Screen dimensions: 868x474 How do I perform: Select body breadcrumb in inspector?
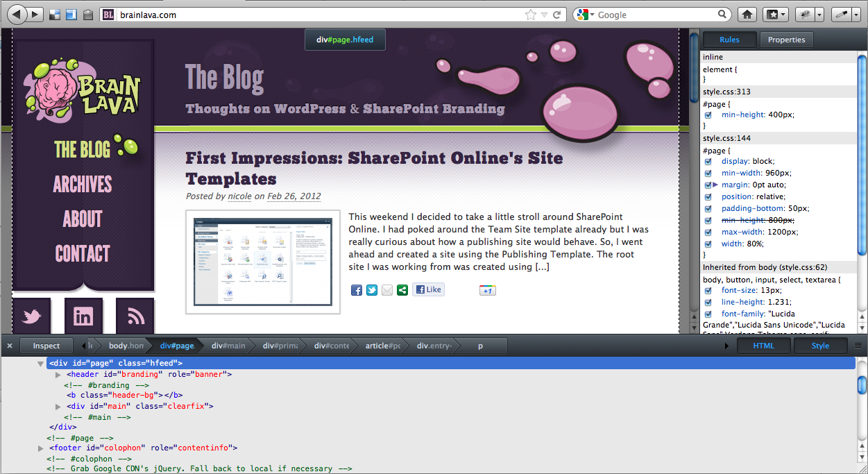click(126, 345)
